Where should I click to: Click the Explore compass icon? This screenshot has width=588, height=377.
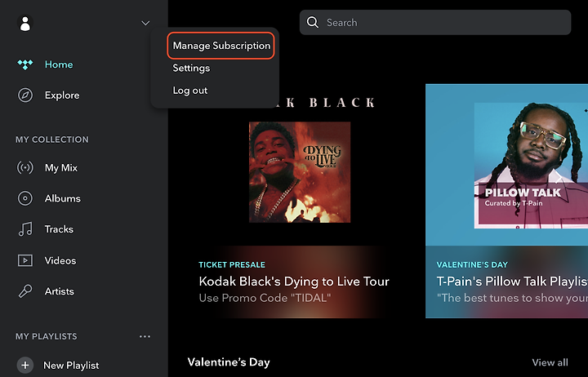pyautogui.click(x=25, y=95)
